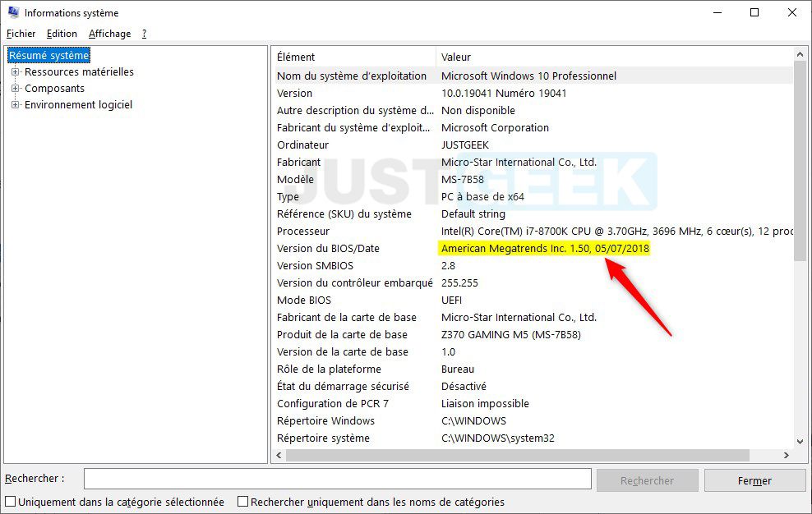Click the UEFI value
Viewport: 812px width, 514px height.
[x=451, y=301]
